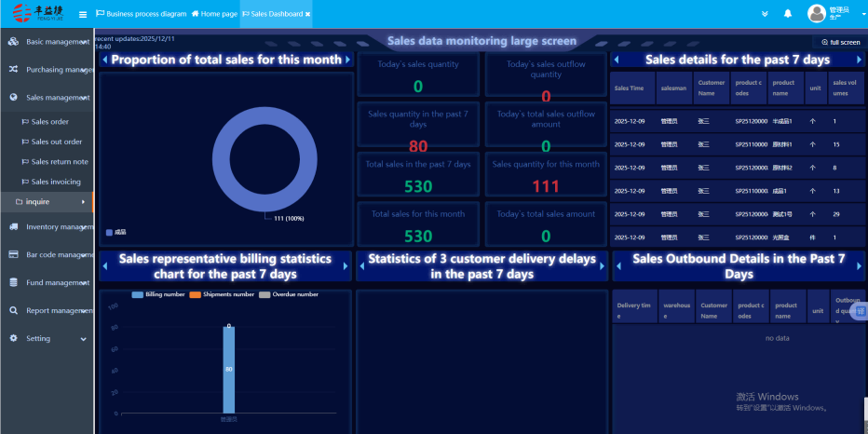This screenshot has height=434, width=868.
Task: Click the Inventory management truck icon
Action: point(14,226)
